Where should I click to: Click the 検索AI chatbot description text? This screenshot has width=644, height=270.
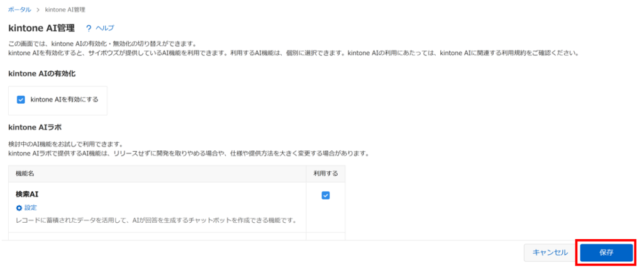click(156, 221)
